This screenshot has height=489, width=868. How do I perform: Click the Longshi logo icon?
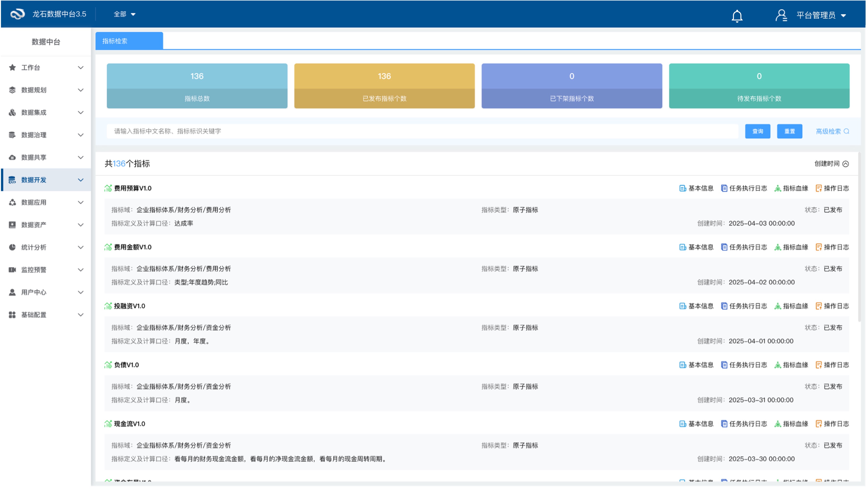17,14
